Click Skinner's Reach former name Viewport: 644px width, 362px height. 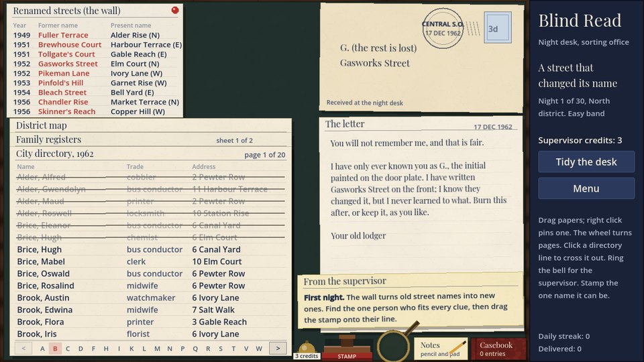(x=66, y=111)
